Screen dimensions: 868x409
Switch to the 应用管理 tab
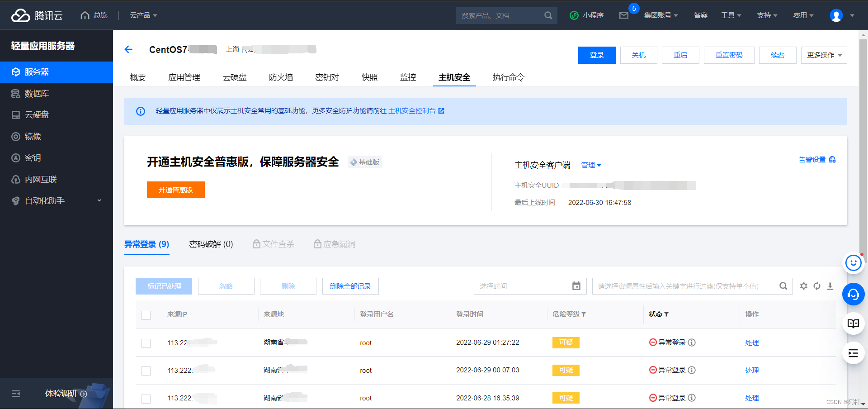184,77
